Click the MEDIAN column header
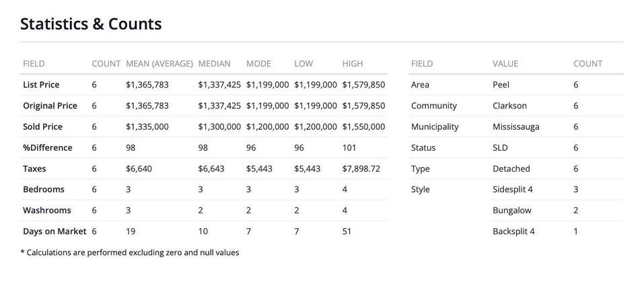Image resolution: width=644 pixels, height=286 pixels. 214,64
